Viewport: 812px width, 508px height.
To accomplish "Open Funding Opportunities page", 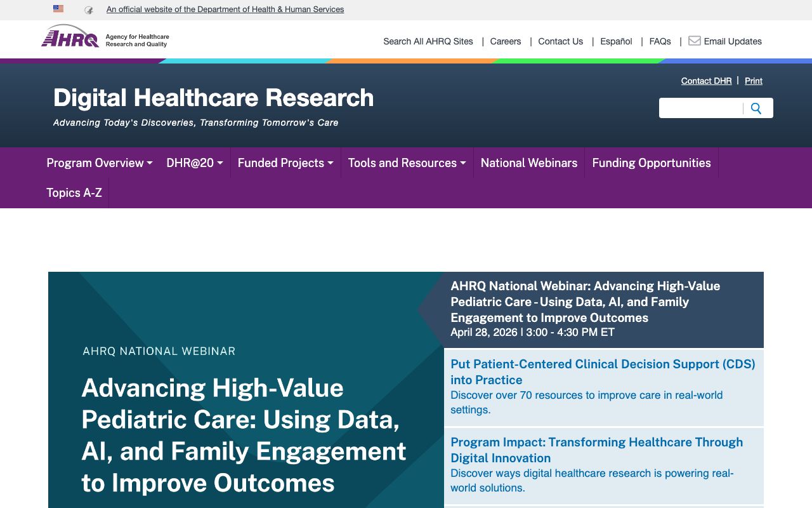I will pos(652,163).
